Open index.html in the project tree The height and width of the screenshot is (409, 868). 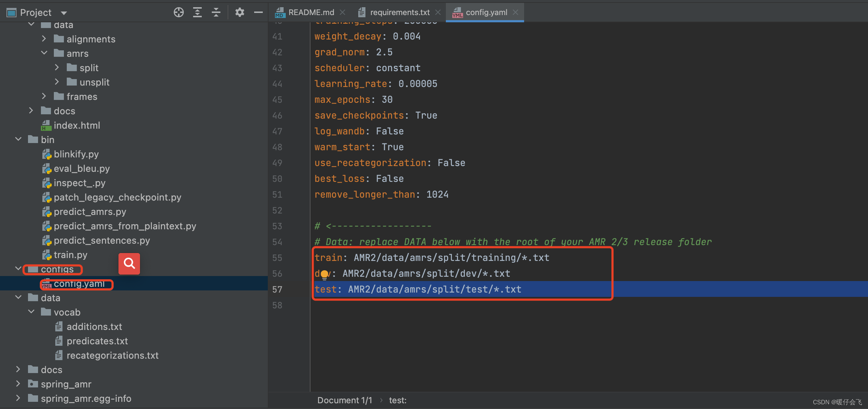tap(76, 125)
